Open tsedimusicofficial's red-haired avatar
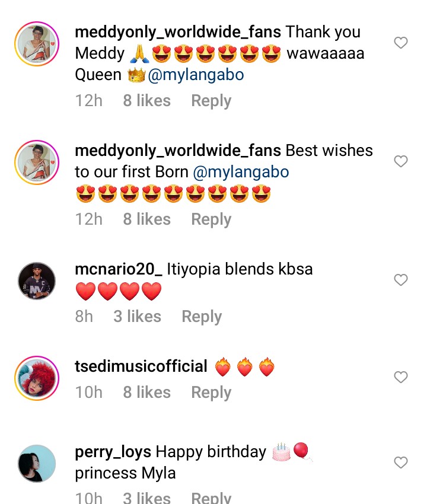 (37, 378)
